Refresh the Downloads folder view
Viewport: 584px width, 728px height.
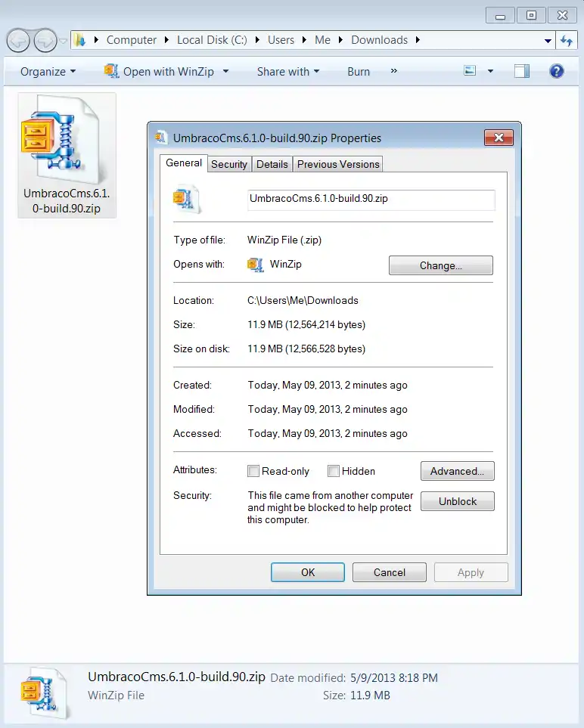click(x=566, y=41)
